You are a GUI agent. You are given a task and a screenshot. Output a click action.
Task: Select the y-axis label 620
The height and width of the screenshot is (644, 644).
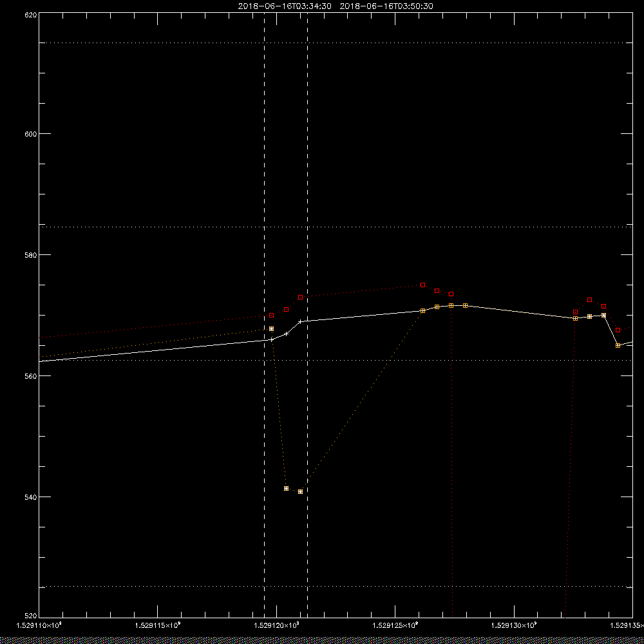coord(31,14)
